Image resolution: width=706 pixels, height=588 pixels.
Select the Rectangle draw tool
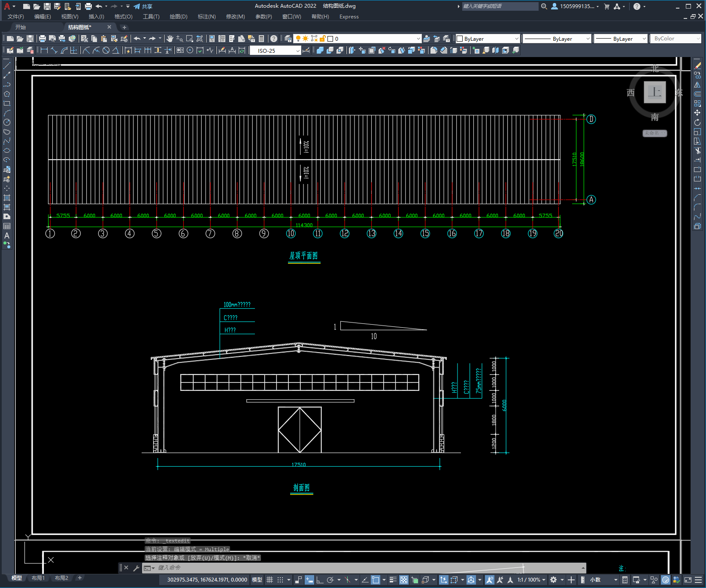[x=7, y=103]
